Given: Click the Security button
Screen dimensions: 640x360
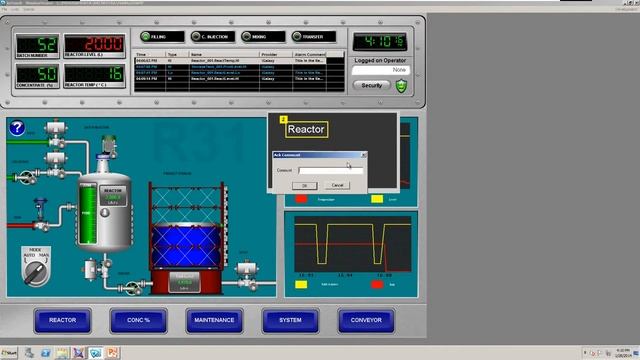Looking at the screenshot, I should tap(371, 86).
